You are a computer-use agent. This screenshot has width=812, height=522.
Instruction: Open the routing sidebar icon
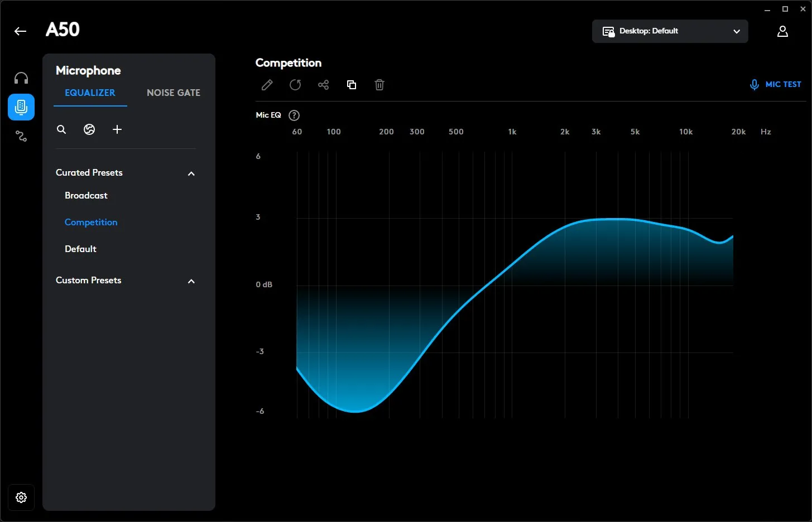click(x=21, y=136)
